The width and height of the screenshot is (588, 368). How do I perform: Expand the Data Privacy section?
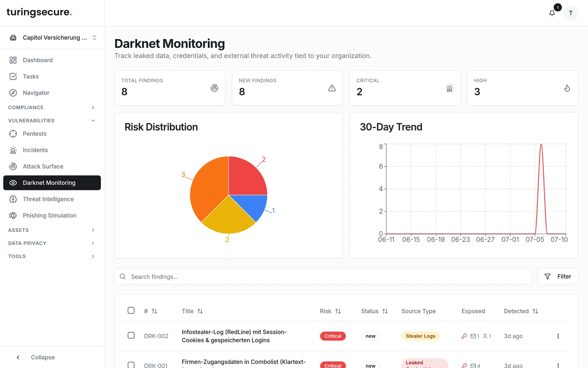52,243
